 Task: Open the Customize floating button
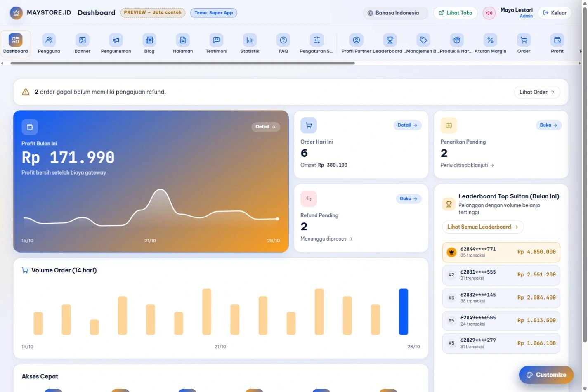[546, 375]
